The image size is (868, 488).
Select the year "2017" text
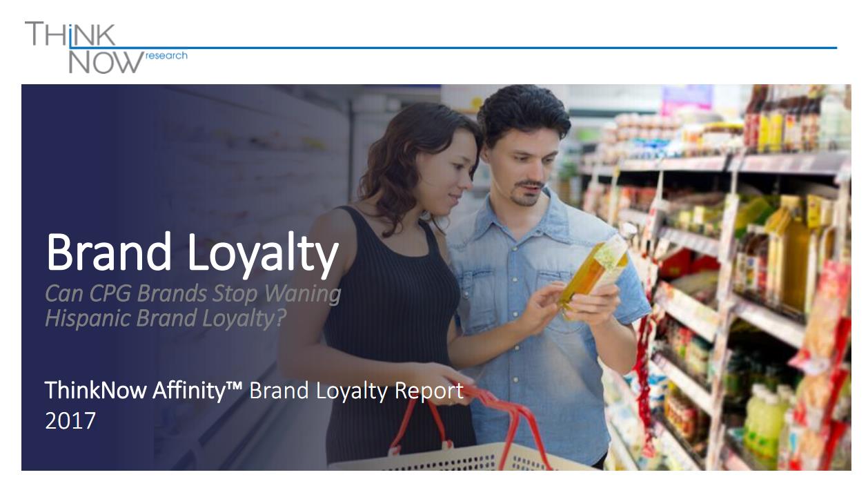click(x=70, y=420)
